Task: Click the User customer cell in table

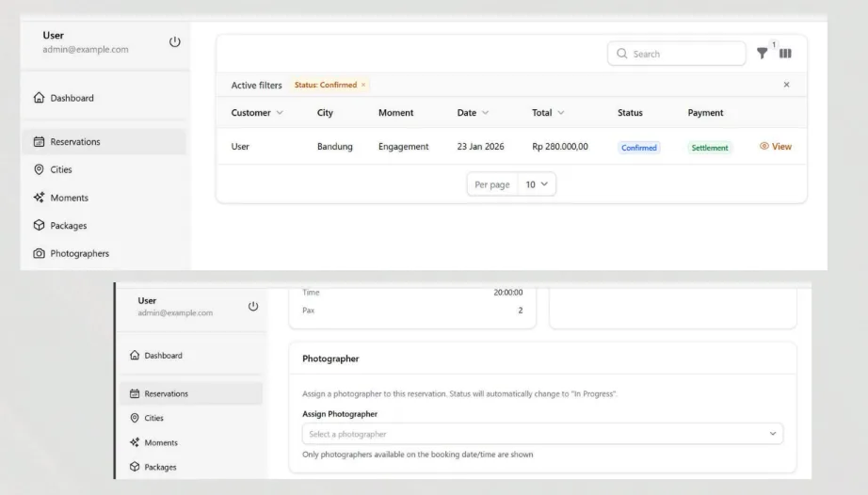Action: pos(240,146)
